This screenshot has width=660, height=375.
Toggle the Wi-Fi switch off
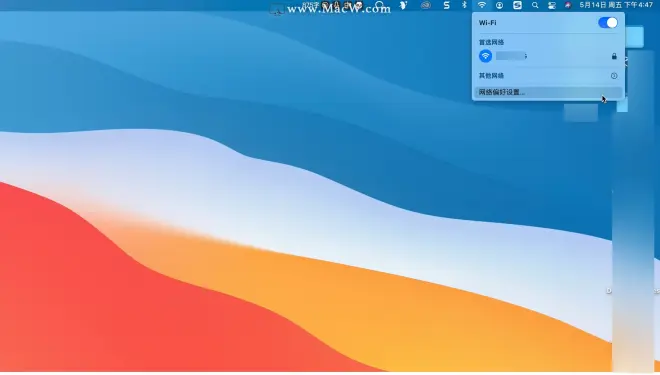pyautogui.click(x=608, y=23)
